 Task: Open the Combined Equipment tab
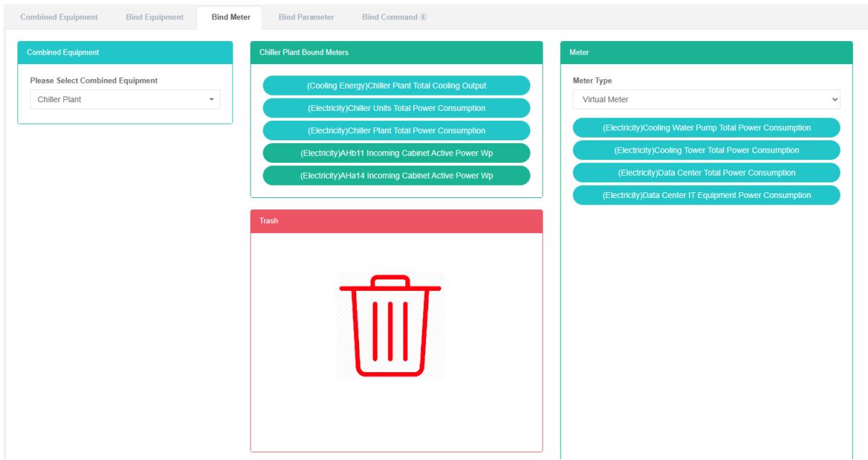[x=60, y=17]
